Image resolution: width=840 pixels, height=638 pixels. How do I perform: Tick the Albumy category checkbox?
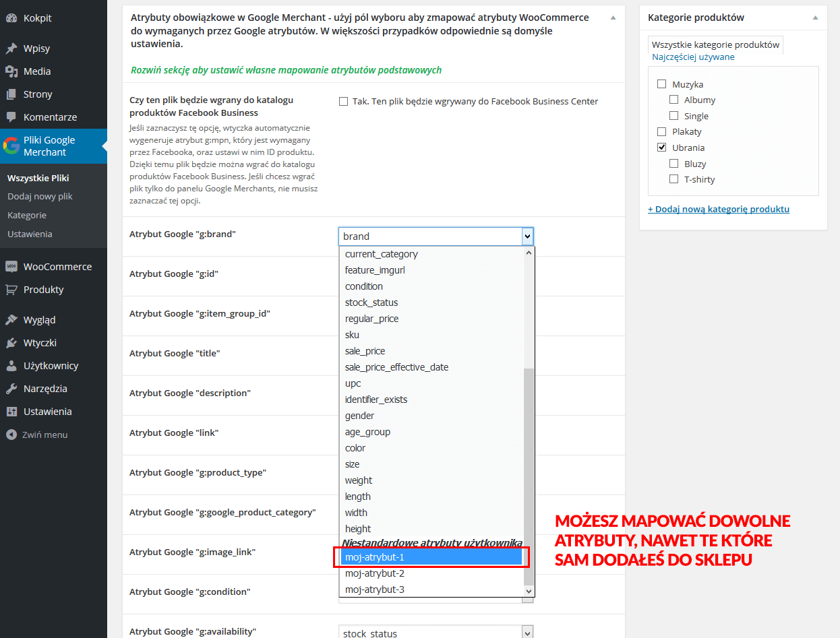coord(673,100)
